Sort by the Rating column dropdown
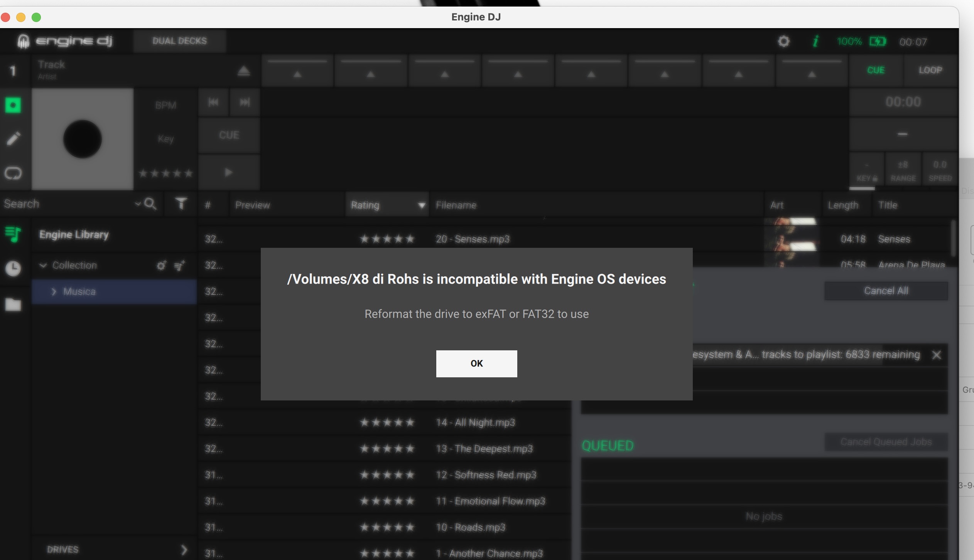Image resolution: width=974 pixels, height=560 pixels. click(387, 205)
